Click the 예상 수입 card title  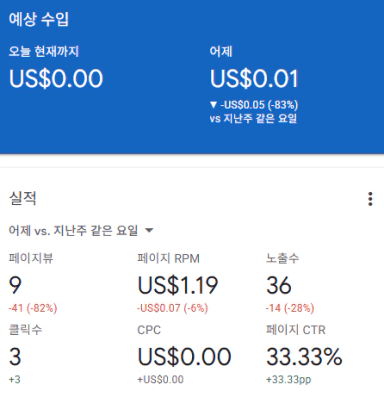[x=39, y=19]
